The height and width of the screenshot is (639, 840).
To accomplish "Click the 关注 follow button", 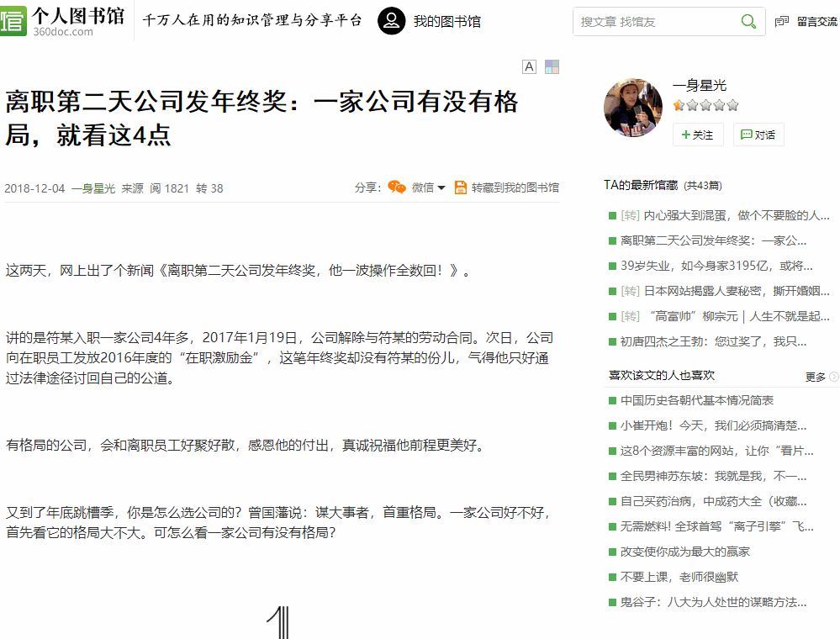I will click(x=697, y=135).
